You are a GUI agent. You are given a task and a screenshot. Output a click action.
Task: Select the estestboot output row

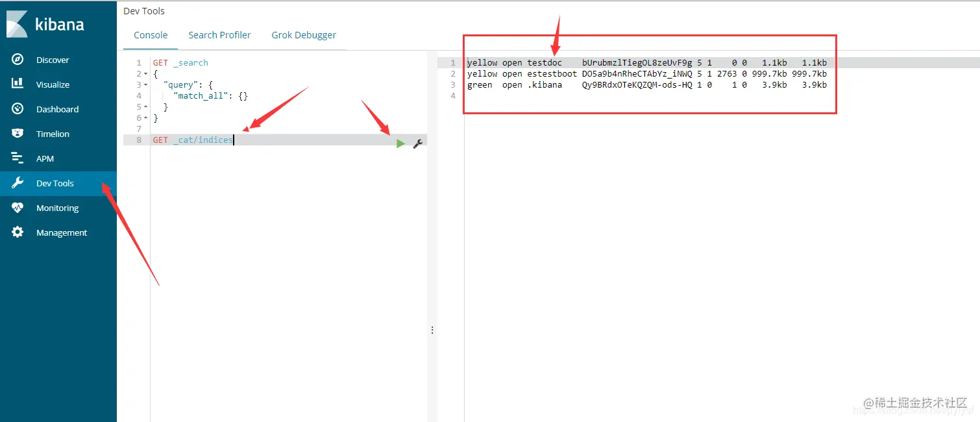click(646, 74)
